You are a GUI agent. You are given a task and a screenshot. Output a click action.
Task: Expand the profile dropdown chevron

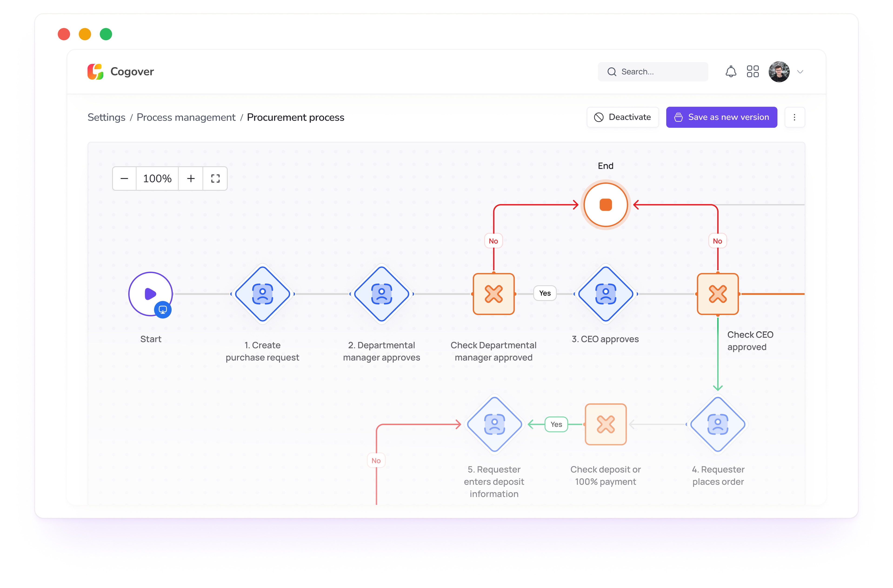(800, 72)
